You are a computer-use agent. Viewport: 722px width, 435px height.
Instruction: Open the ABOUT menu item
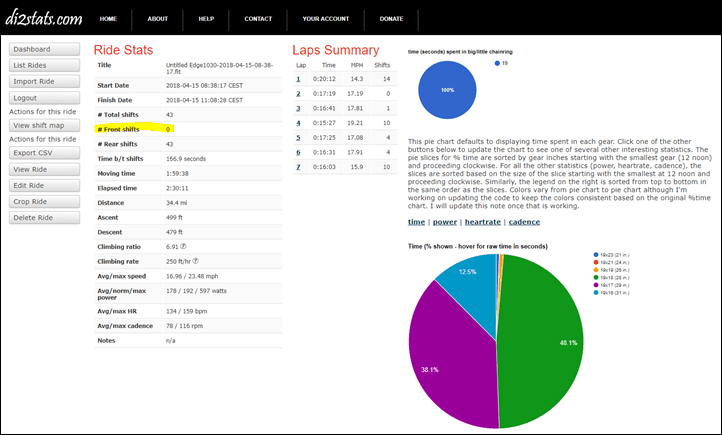[x=157, y=19]
